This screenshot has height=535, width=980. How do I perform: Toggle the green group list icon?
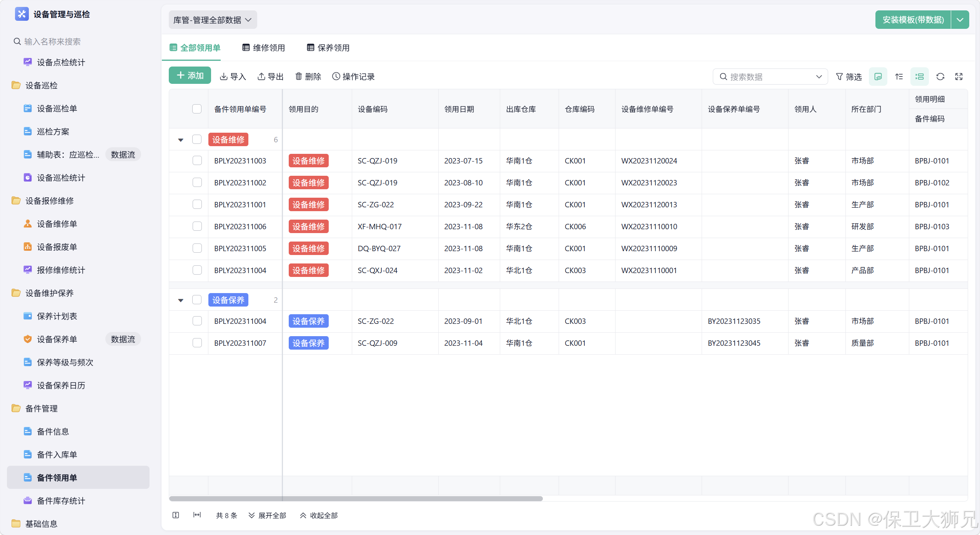tap(920, 77)
